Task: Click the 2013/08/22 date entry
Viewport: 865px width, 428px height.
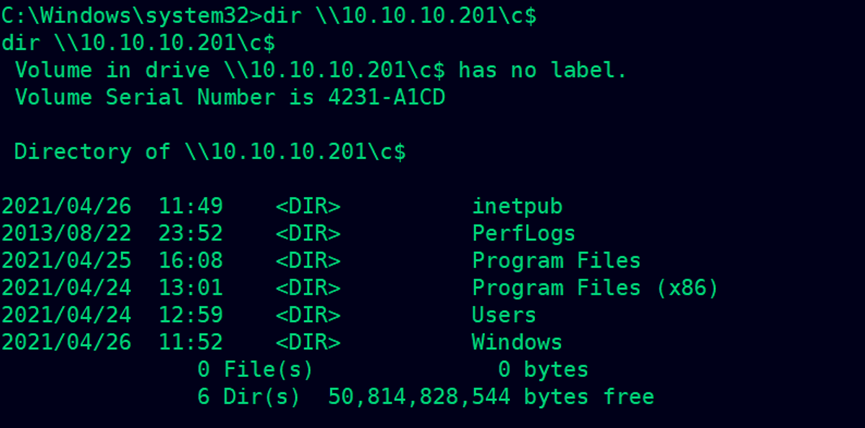Action: (66, 233)
